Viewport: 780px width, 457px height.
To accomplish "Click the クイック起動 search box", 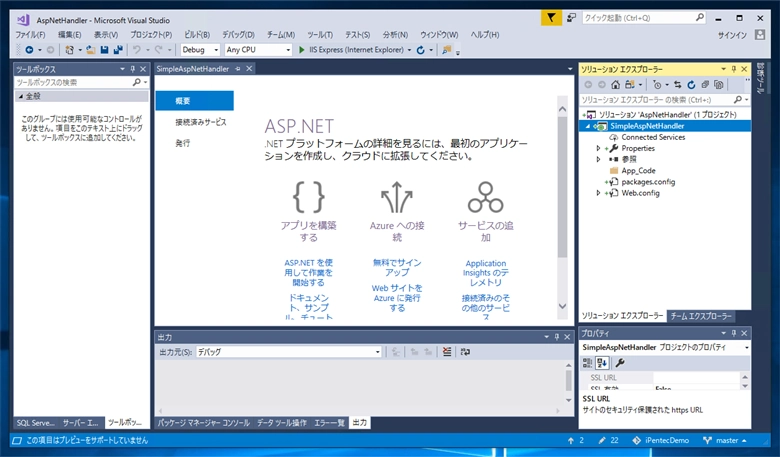I will 644,18.
